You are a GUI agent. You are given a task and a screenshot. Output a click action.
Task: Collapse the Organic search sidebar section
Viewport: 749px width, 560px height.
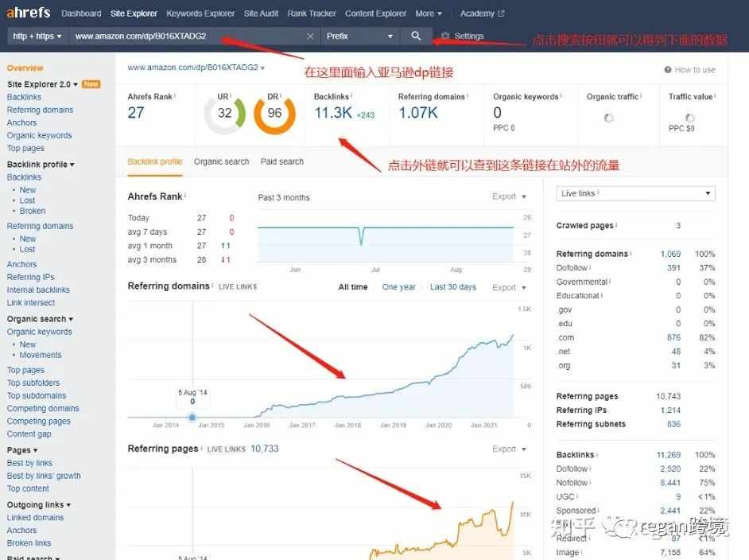(40, 319)
